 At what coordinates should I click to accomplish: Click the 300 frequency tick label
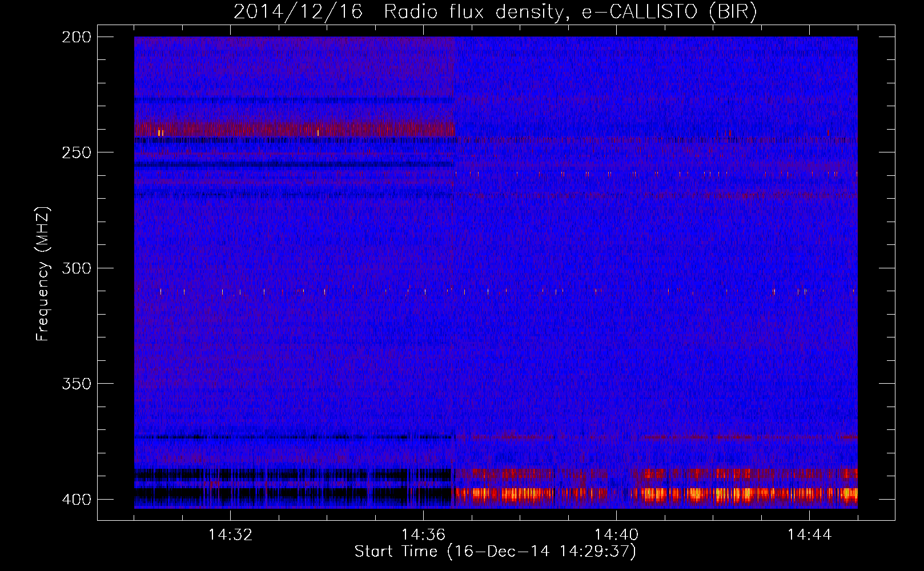[76, 268]
